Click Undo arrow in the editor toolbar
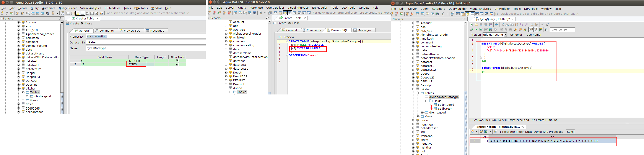 coord(522,24)
